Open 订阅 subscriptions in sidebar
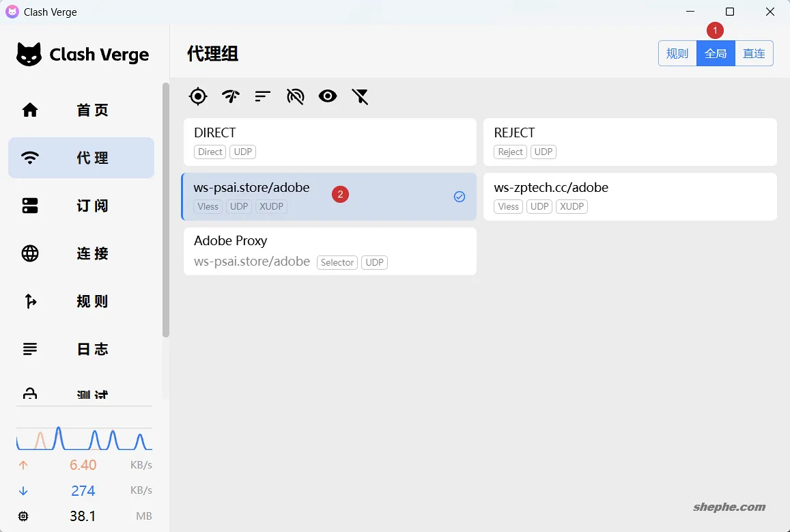The image size is (790, 532). 81,206
